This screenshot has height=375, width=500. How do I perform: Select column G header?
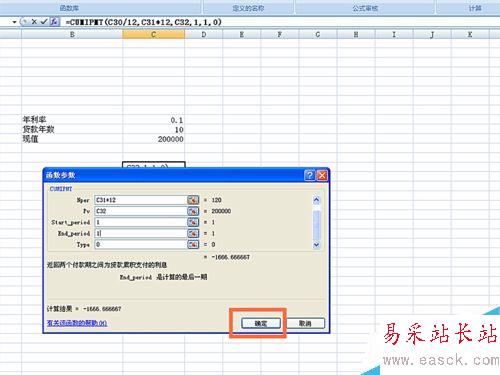318,34
